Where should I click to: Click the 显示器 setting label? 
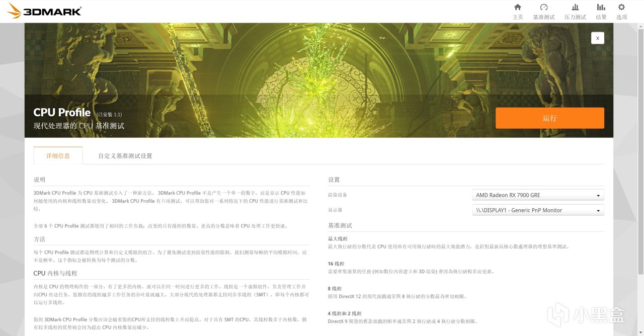[x=335, y=210]
